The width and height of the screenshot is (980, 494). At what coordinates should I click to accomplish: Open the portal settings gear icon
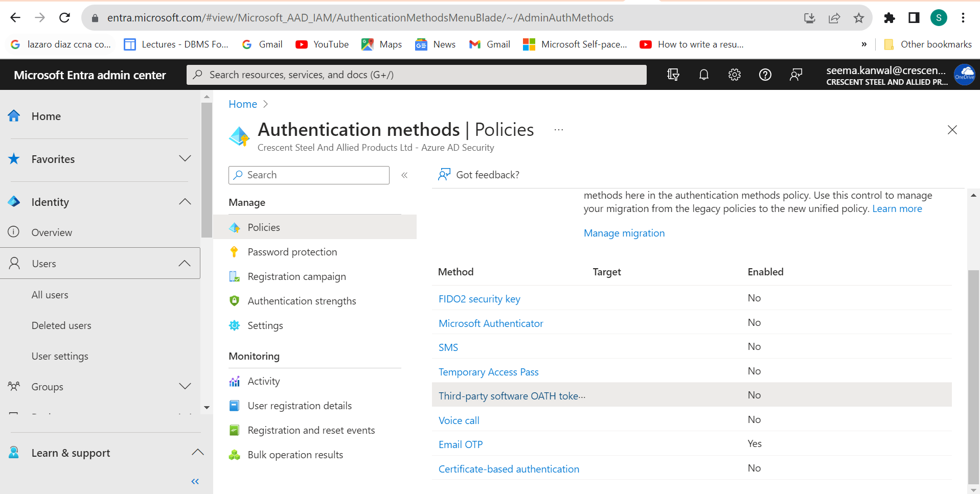(x=735, y=75)
